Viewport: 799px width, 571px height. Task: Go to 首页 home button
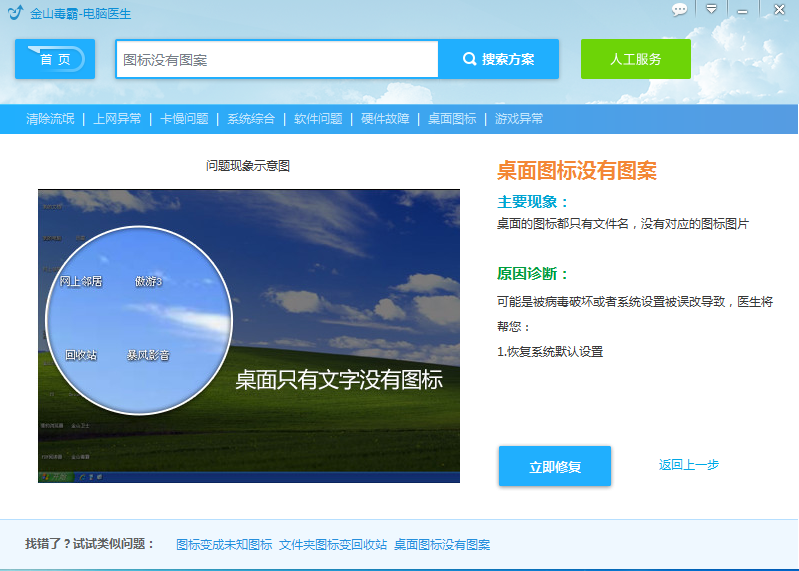(55, 59)
